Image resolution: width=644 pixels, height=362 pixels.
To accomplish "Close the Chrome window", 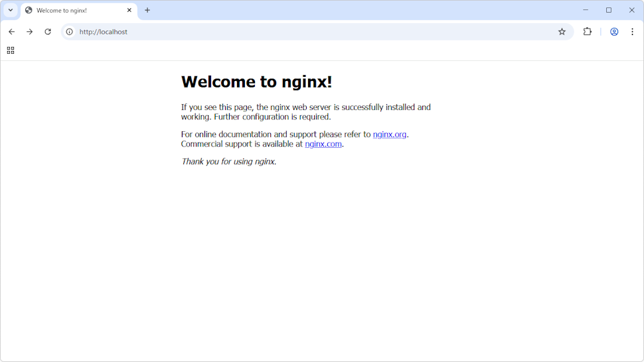I will click(631, 10).
